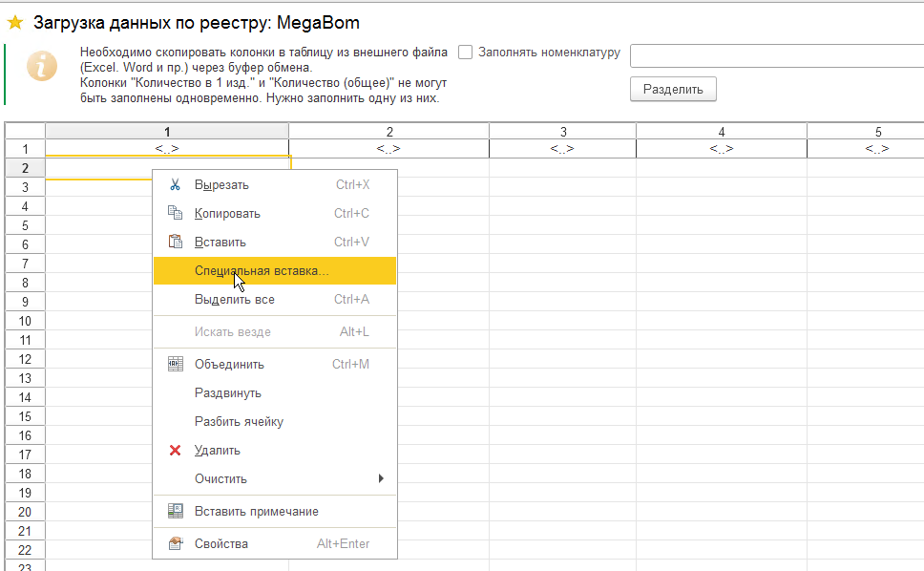Select column 4 header of the spreadsheet

tap(721, 132)
